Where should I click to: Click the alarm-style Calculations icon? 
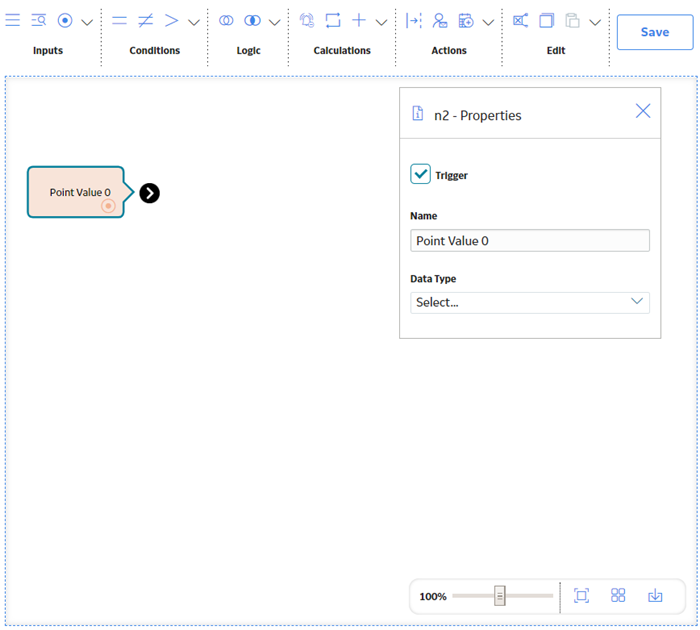coord(307,21)
